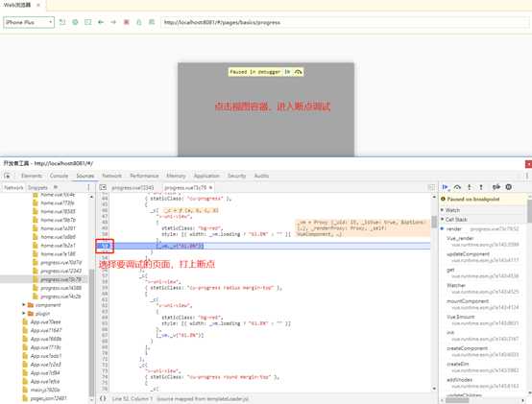Resume from Paused in debugger overlay
This screenshot has height=404, width=532.
(x=287, y=72)
